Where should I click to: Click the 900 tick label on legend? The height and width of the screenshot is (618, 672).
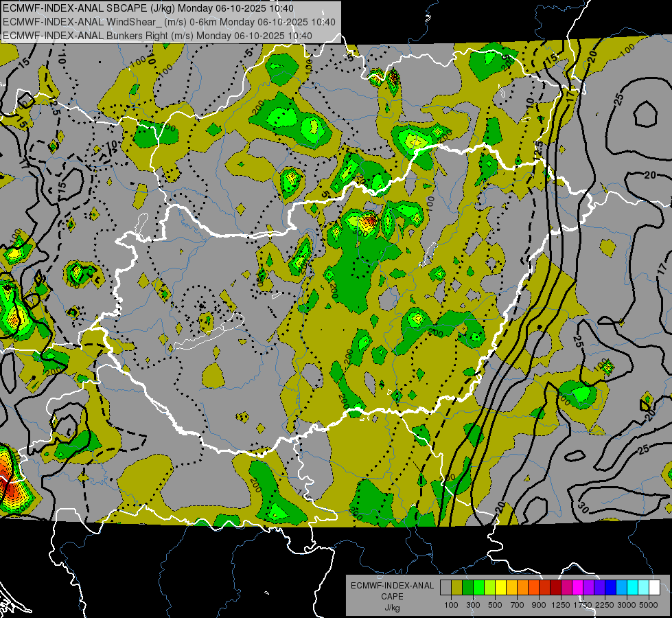539,605
